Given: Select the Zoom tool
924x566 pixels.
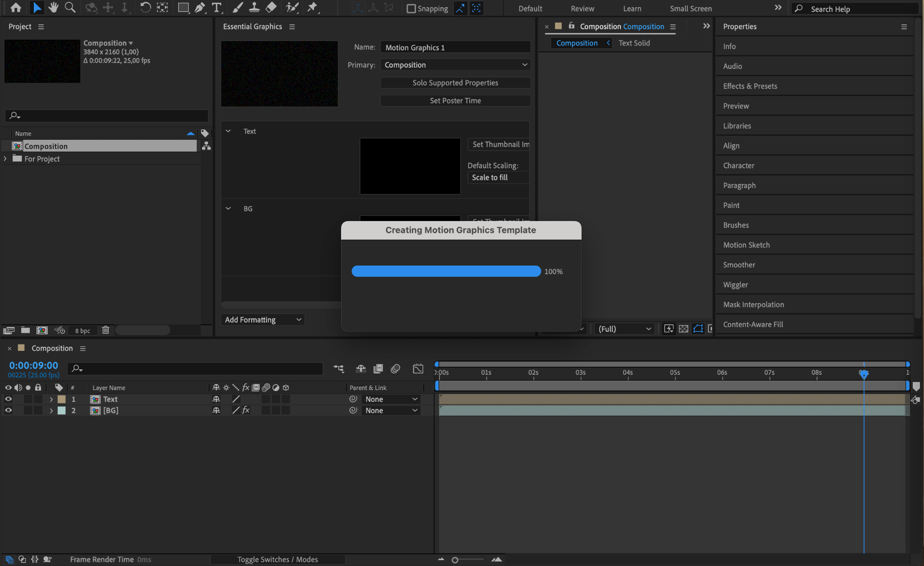Looking at the screenshot, I should [x=70, y=8].
